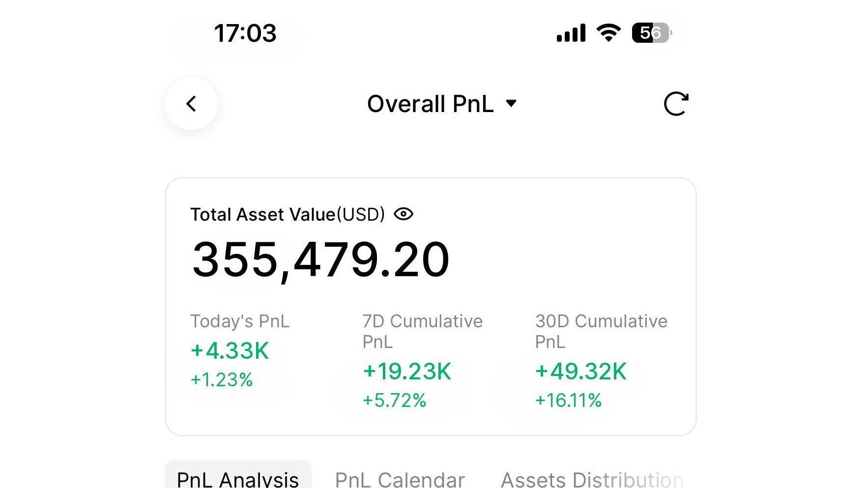Tap the 17:03 clock in the status bar

tap(245, 33)
